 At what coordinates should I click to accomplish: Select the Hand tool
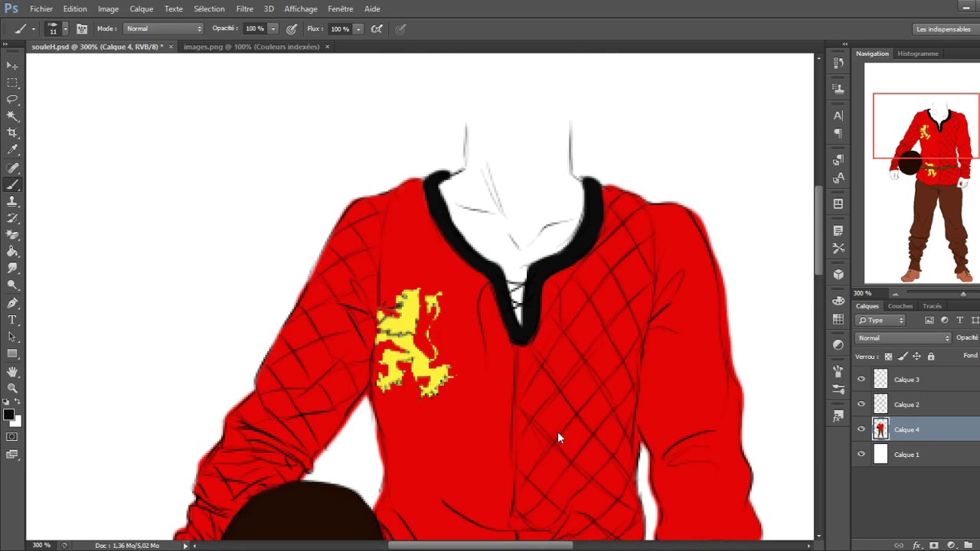click(x=12, y=372)
